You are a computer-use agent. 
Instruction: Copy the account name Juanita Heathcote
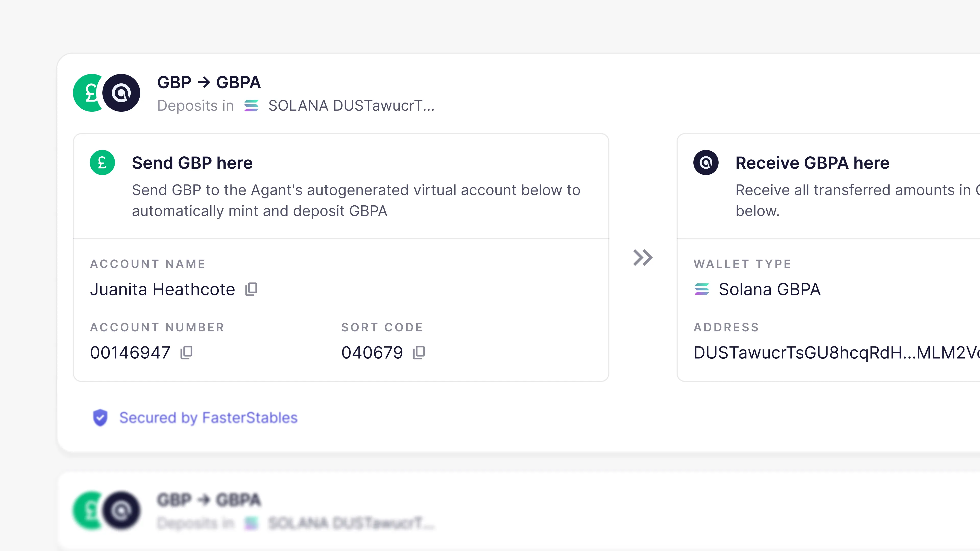coord(251,289)
